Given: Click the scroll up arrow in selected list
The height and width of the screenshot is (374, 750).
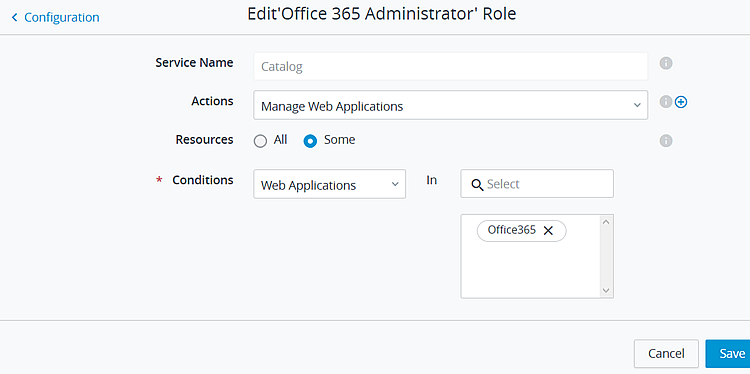Looking at the screenshot, I should tap(606, 222).
